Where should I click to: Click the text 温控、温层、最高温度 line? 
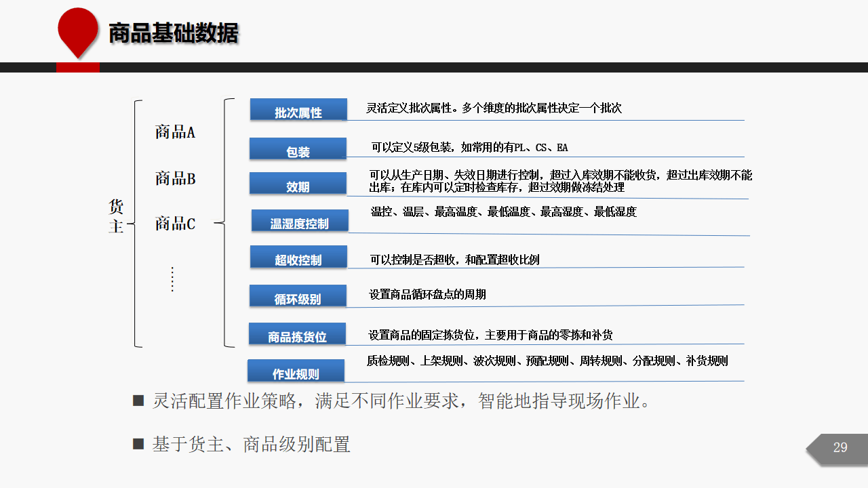click(x=503, y=212)
